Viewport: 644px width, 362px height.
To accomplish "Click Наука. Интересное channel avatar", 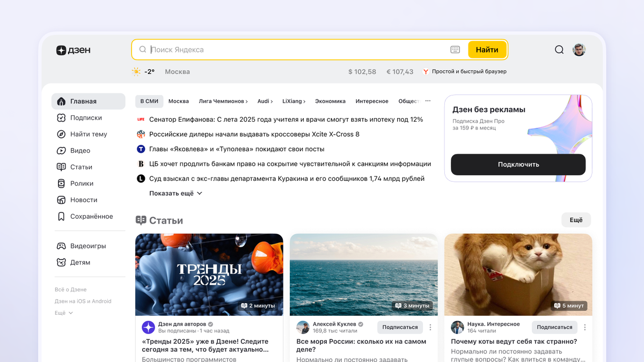I will coord(457,327).
